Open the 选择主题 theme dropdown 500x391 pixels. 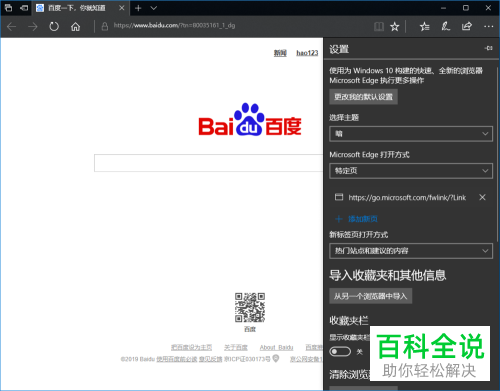411,134
